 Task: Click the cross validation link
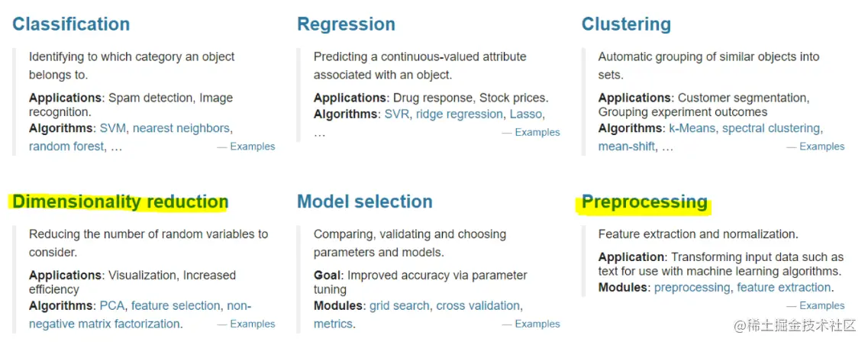[478, 305]
